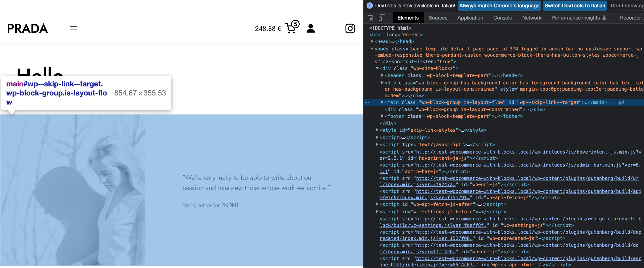Switch to the Elements tab

point(408,18)
